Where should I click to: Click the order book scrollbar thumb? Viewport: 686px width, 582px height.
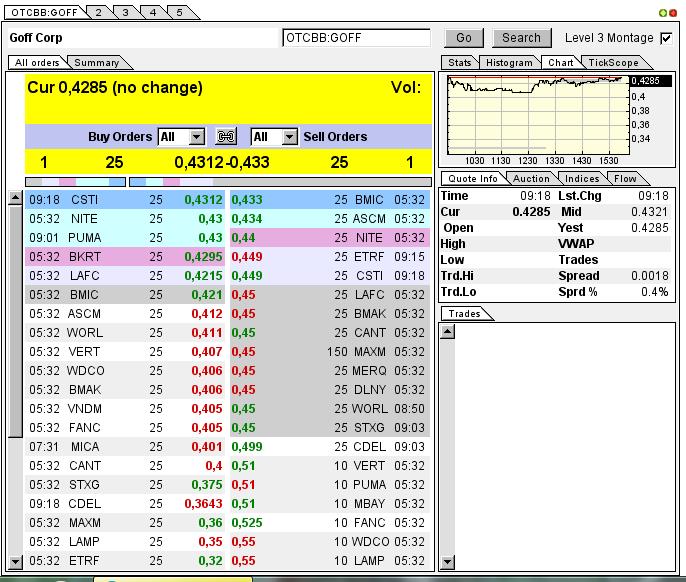[x=15, y=321]
